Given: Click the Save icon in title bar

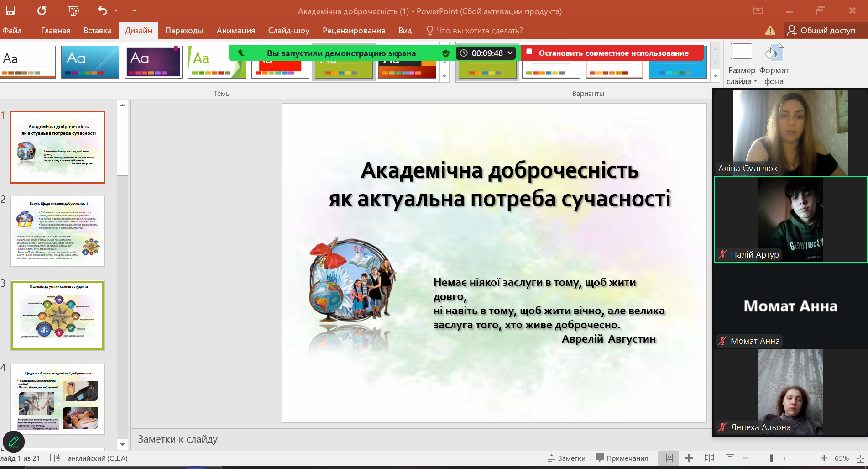Looking at the screenshot, I should click(x=10, y=11).
